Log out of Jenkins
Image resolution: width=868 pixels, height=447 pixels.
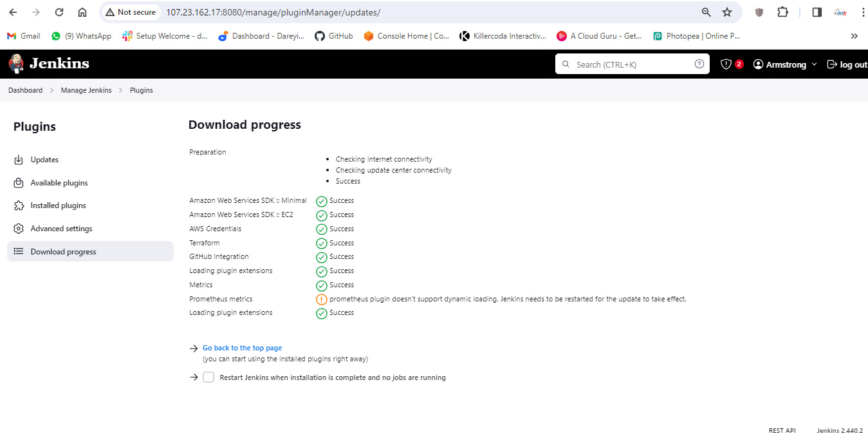[847, 64]
